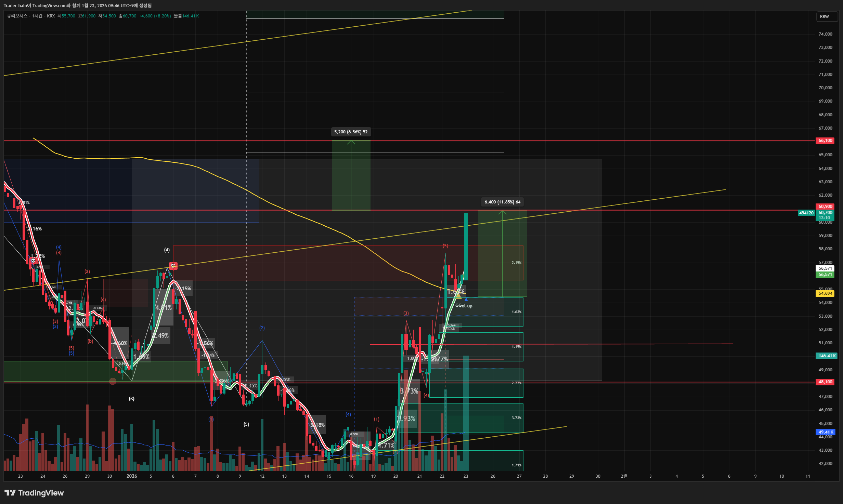Click the open value 시55,700
This screenshot has width=843, height=504.
(x=66, y=16)
